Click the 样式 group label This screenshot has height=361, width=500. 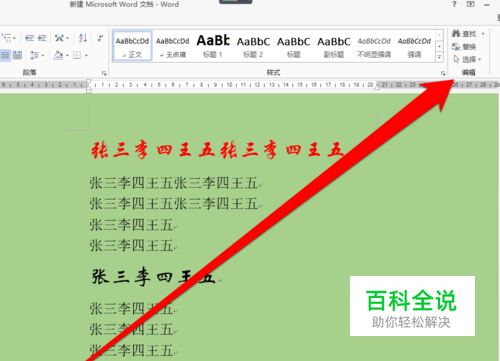pos(273,72)
